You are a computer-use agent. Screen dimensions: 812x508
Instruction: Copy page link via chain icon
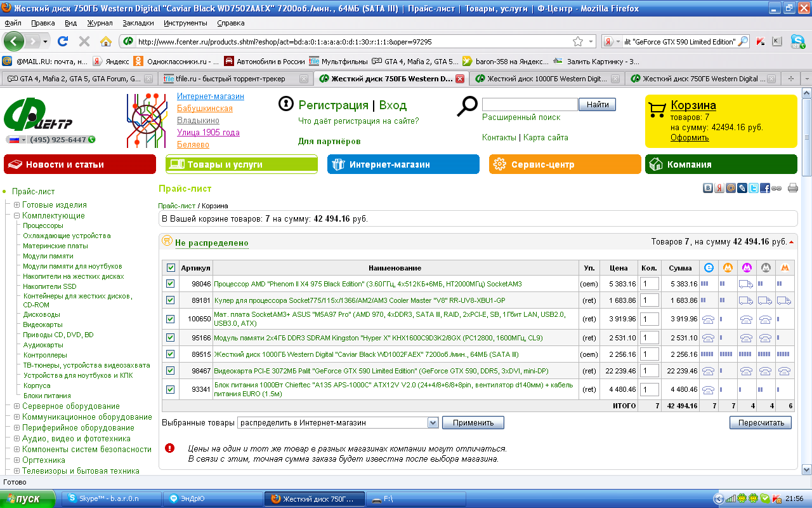(x=776, y=188)
